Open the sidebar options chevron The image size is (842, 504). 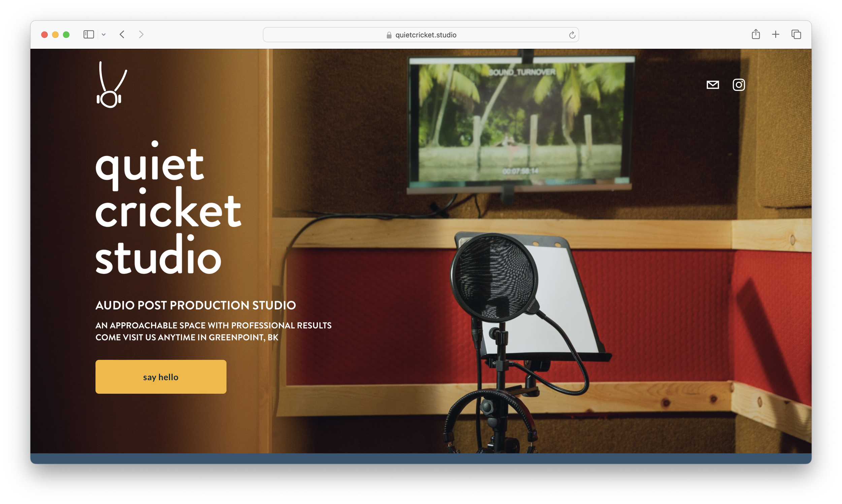pyautogui.click(x=104, y=34)
